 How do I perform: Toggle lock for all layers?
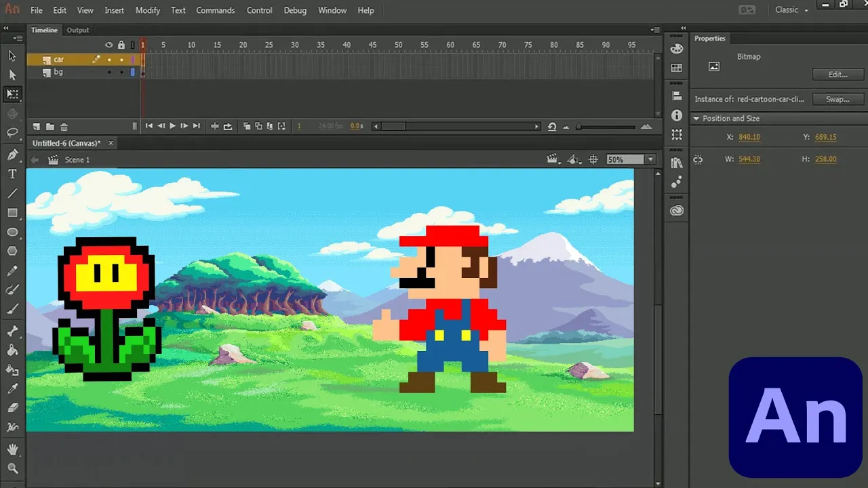pyautogui.click(x=121, y=45)
